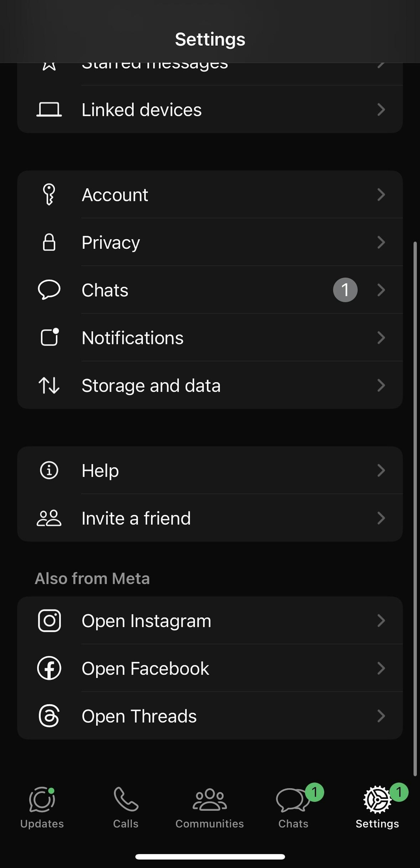Tap the gray badge on Chats row
The height and width of the screenshot is (868, 420).
tap(345, 290)
